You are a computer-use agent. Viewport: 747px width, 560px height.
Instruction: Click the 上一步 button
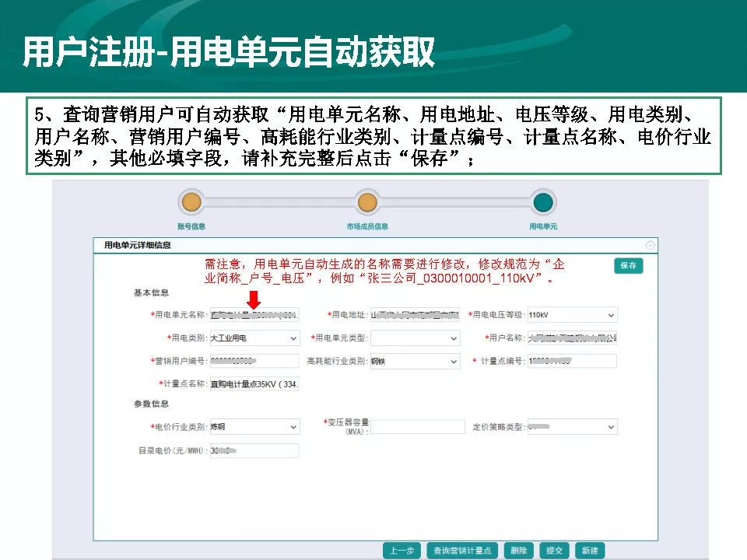coord(402,551)
